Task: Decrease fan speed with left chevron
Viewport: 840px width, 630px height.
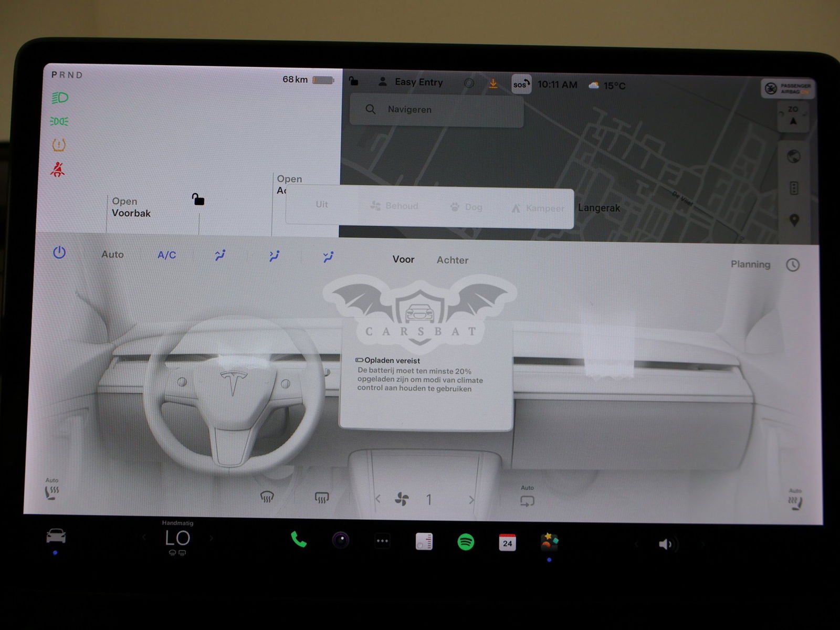Action: coord(378,499)
